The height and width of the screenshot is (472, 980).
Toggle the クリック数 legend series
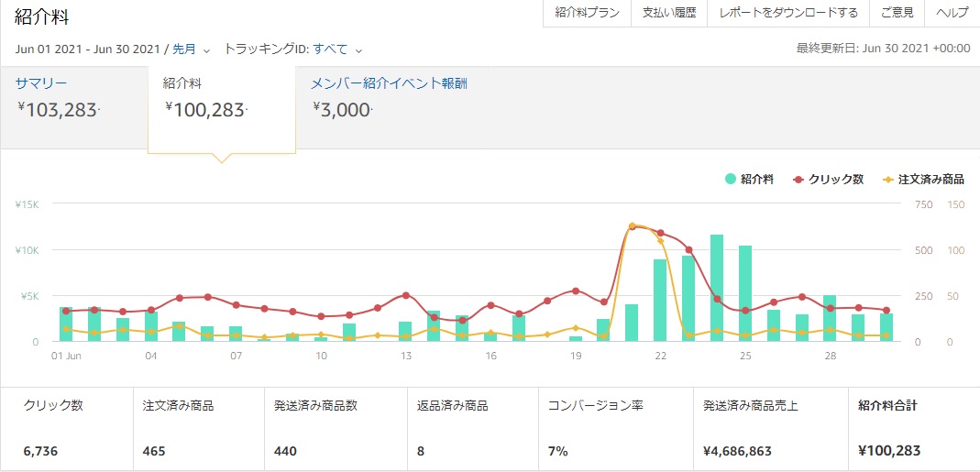828,180
